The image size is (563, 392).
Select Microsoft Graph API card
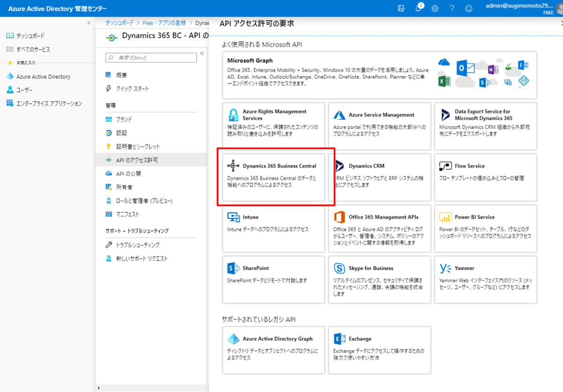(x=380, y=75)
